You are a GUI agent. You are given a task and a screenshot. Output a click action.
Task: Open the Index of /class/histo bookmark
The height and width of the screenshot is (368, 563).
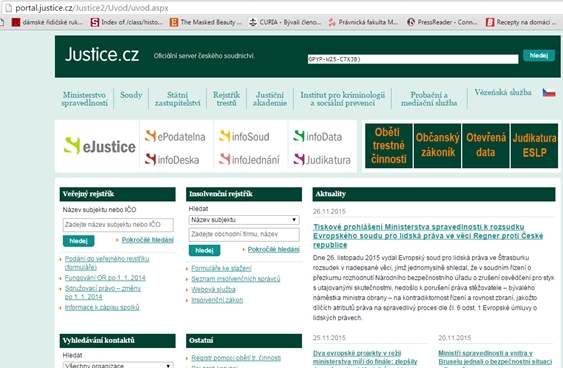(x=126, y=22)
